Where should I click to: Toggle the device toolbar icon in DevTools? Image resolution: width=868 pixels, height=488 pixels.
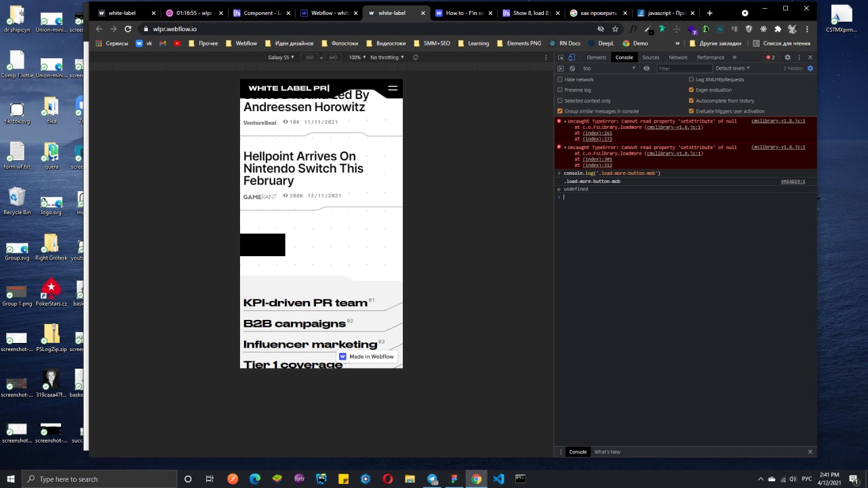[x=572, y=58]
